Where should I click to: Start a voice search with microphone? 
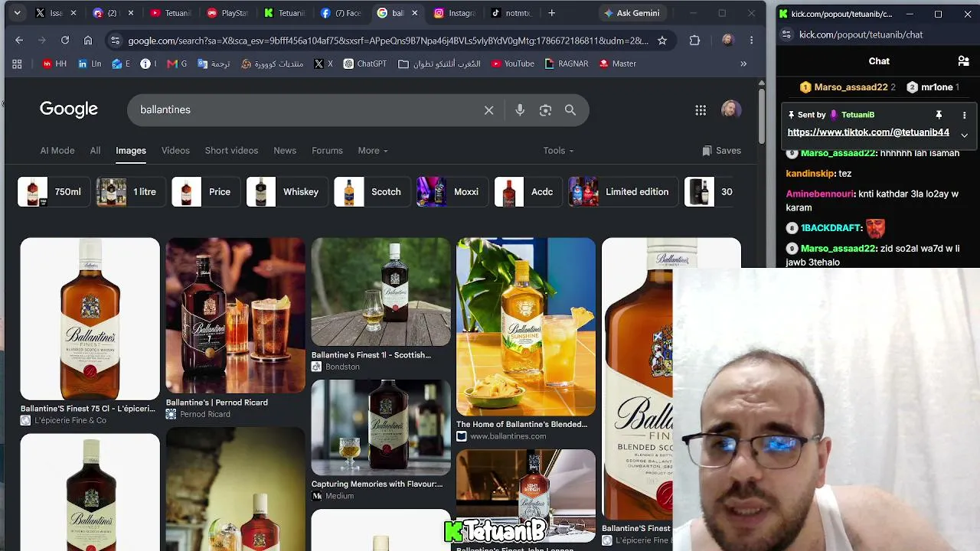(520, 110)
